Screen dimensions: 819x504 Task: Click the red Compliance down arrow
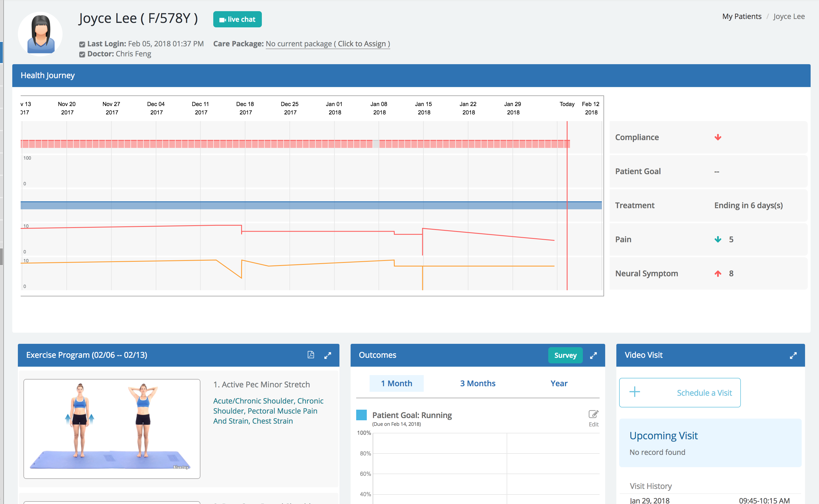tap(718, 137)
